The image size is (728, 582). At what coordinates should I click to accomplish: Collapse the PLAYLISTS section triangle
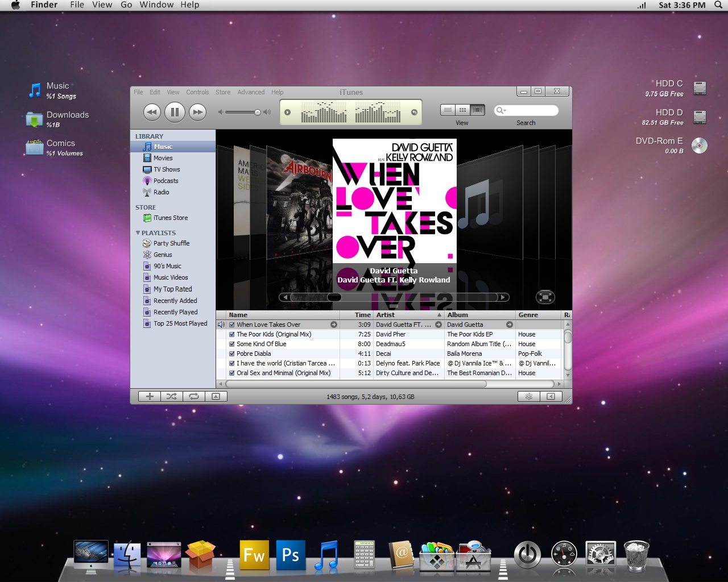[138, 233]
